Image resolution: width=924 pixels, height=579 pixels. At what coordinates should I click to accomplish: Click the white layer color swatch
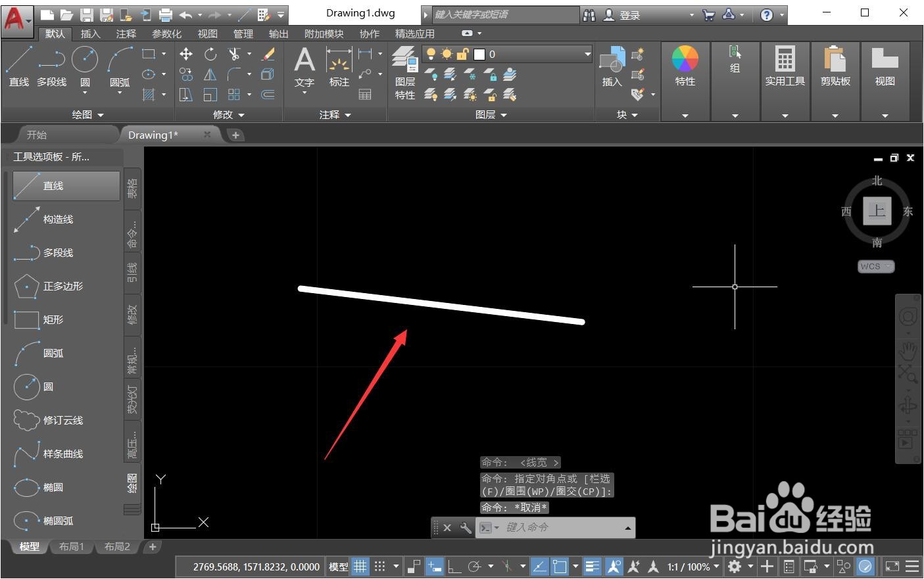pos(479,54)
